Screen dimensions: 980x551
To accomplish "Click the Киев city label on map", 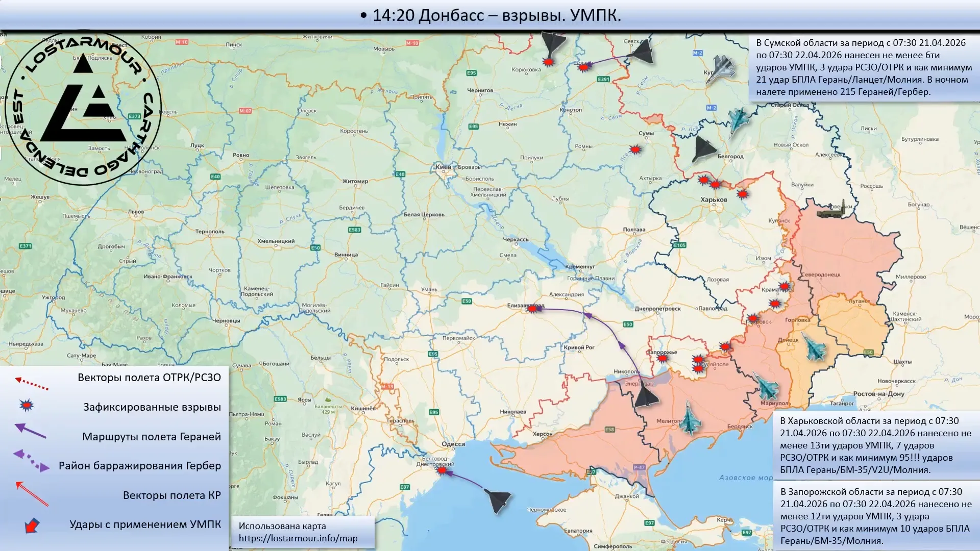I will click(443, 167).
